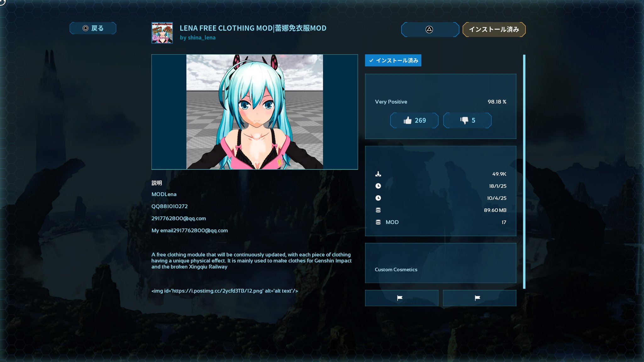Click the i.postimg.cc image tag text

pos(225,291)
